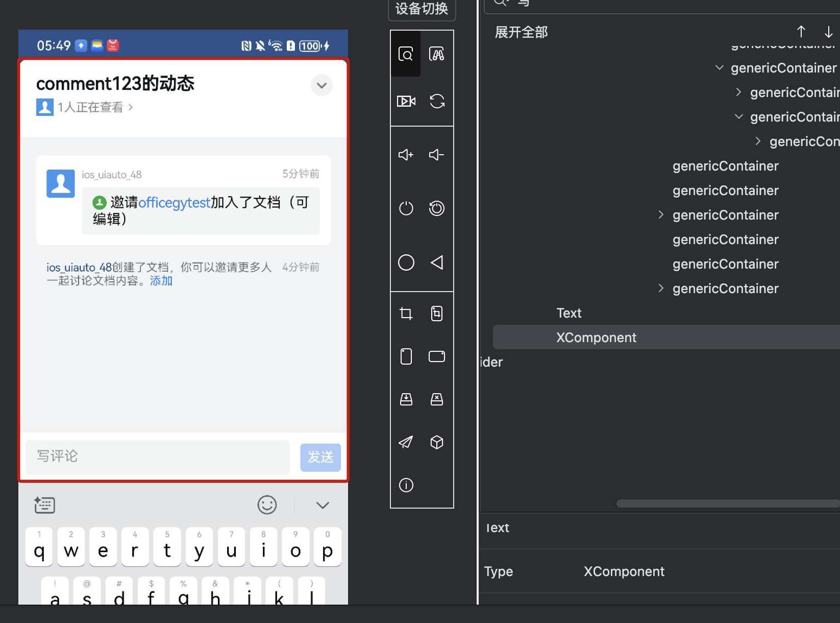Select the Text tree row
Image resolution: width=840 pixels, height=623 pixels.
569,313
